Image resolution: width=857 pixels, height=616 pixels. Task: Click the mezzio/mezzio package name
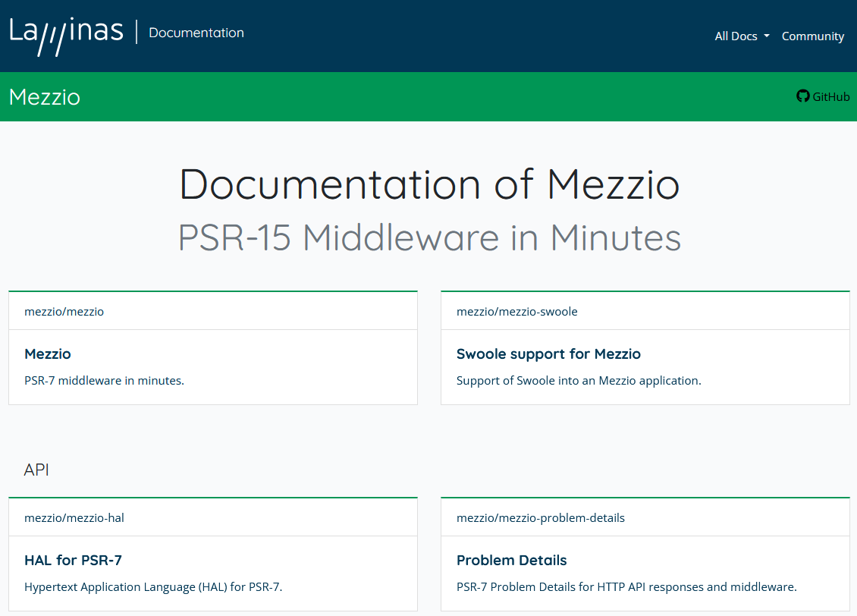[64, 312]
